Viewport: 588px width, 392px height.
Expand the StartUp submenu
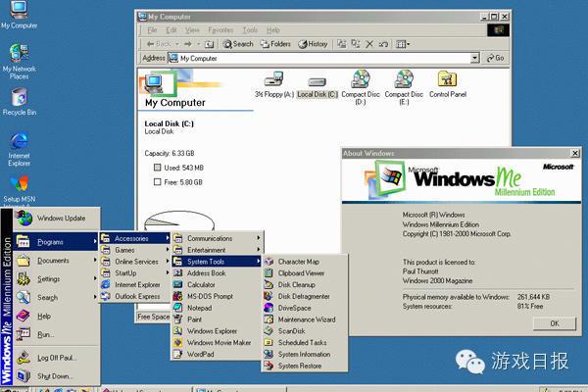coord(135,273)
